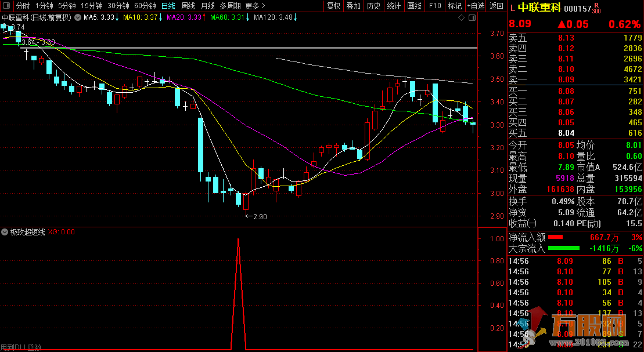The image size is (644, 352).
Task: Click 卖五 price 8.13
Action: click(x=566, y=38)
